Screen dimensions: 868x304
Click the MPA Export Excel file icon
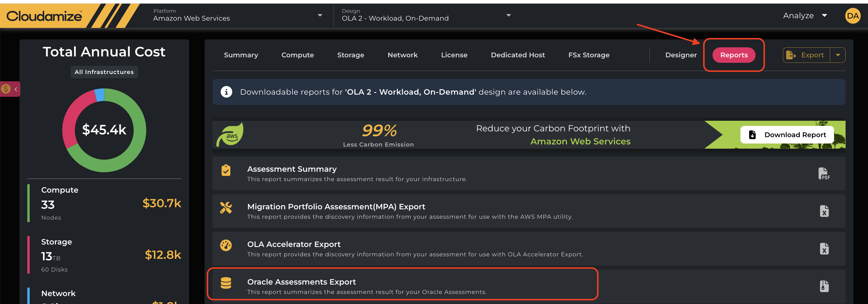(824, 211)
